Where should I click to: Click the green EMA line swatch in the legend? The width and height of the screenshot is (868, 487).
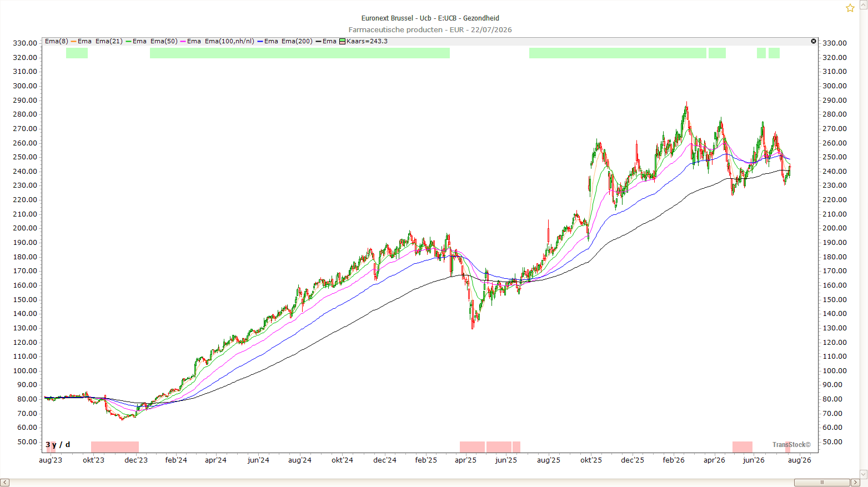pos(129,41)
